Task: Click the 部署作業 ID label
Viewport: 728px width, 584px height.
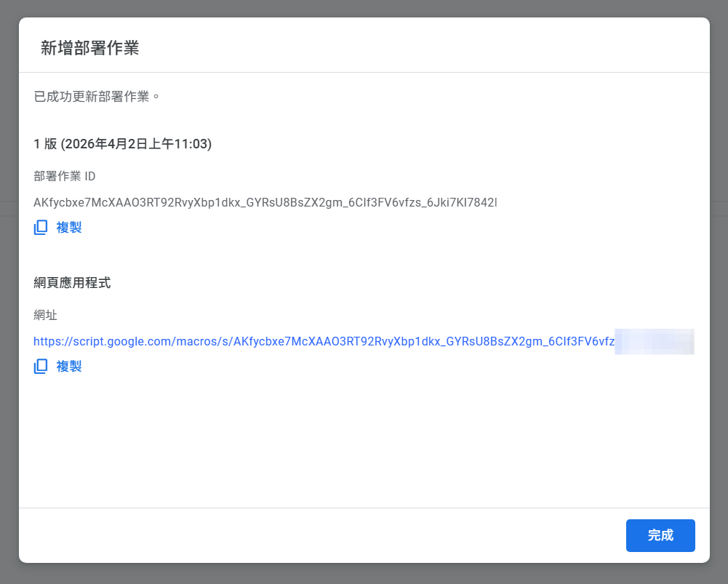Action: click(64, 176)
